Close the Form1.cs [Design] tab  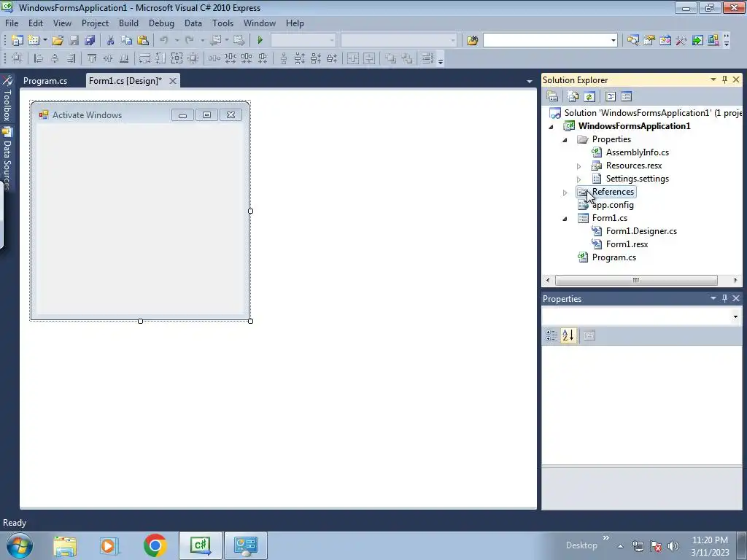pyautogui.click(x=173, y=81)
